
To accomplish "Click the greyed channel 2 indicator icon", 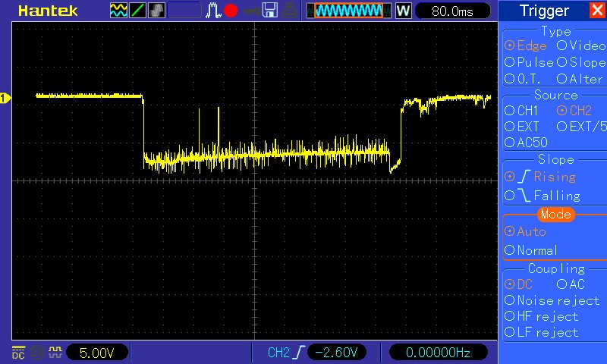I will 37,353.
